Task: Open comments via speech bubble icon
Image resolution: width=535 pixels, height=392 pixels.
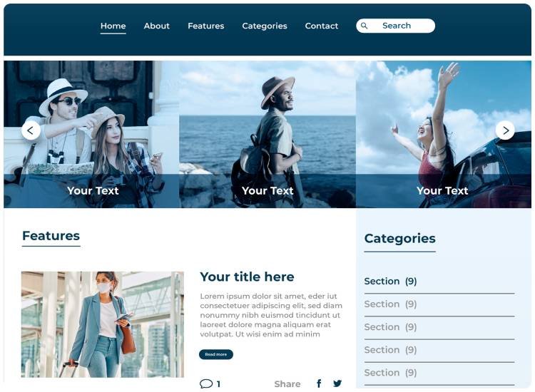Action: pyautogui.click(x=206, y=384)
